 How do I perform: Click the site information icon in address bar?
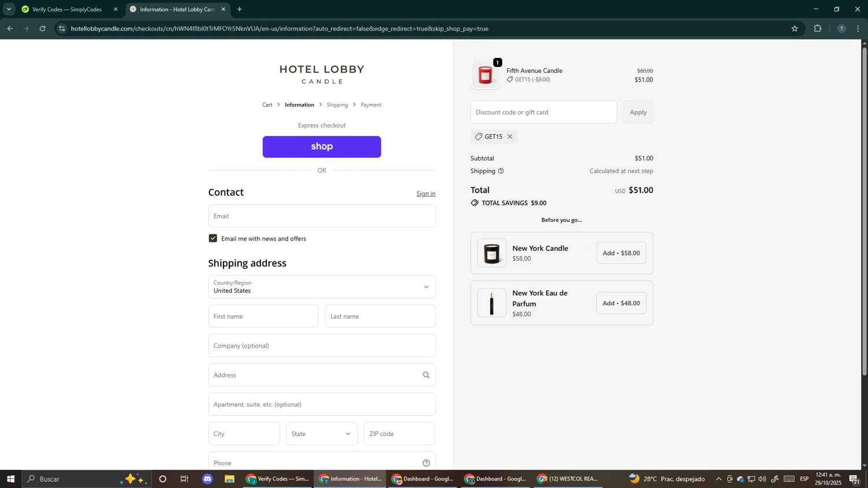coord(62,28)
